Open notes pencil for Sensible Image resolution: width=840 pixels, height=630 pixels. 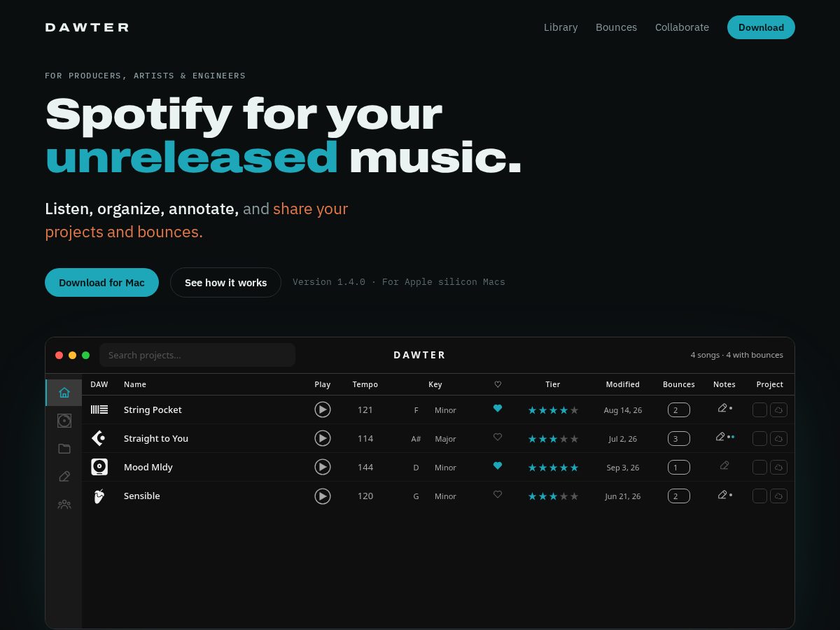pos(722,494)
